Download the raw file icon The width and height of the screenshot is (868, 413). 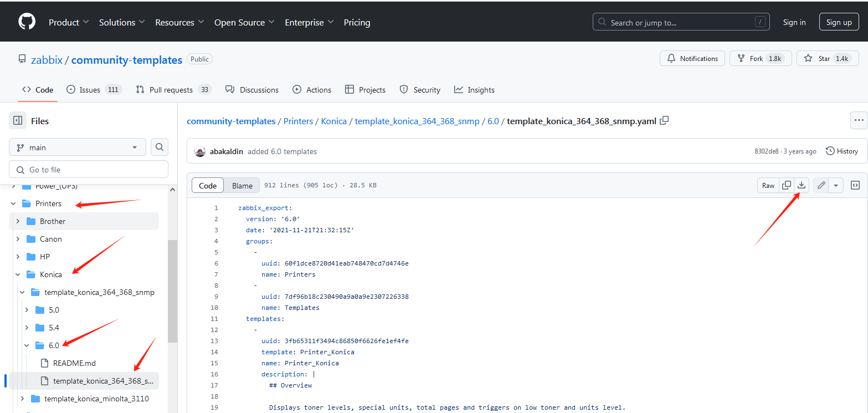[802, 185]
